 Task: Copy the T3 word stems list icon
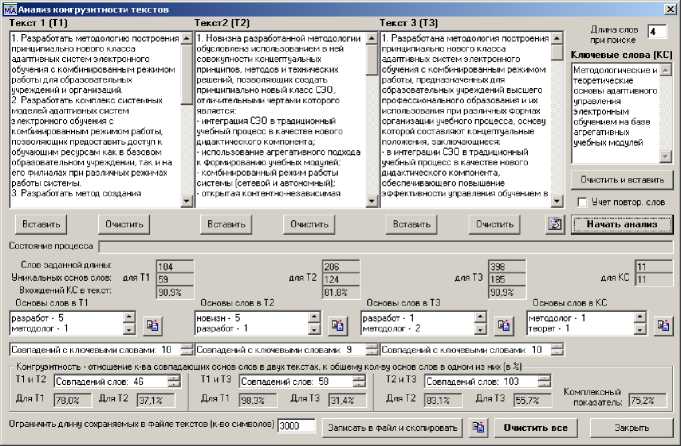504,325
